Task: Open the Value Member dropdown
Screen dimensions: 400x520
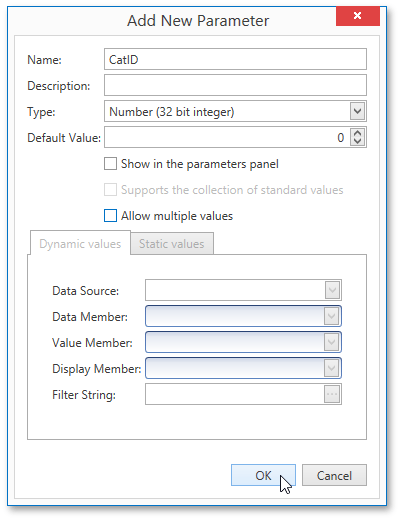Action: (x=332, y=342)
